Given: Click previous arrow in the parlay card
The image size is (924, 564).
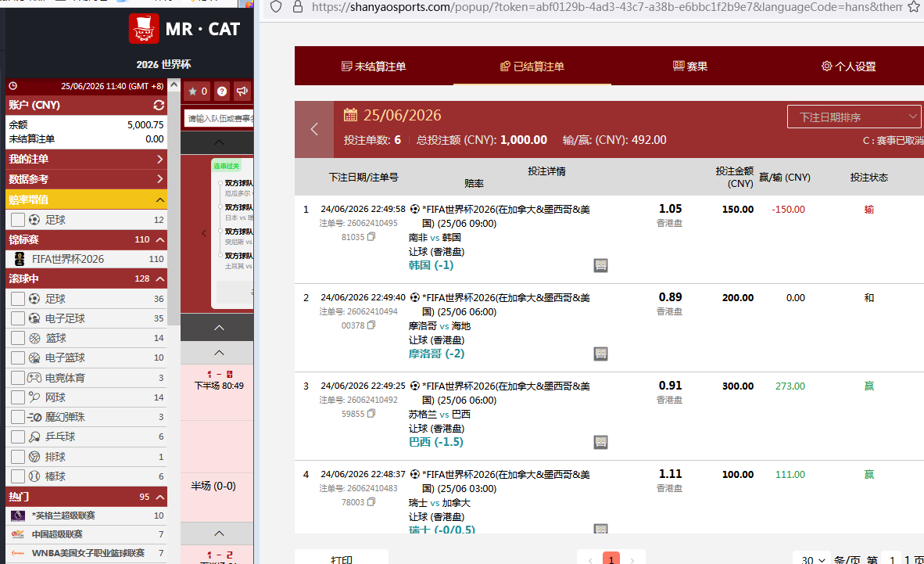Looking at the screenshot, I should tap(204, 233).
